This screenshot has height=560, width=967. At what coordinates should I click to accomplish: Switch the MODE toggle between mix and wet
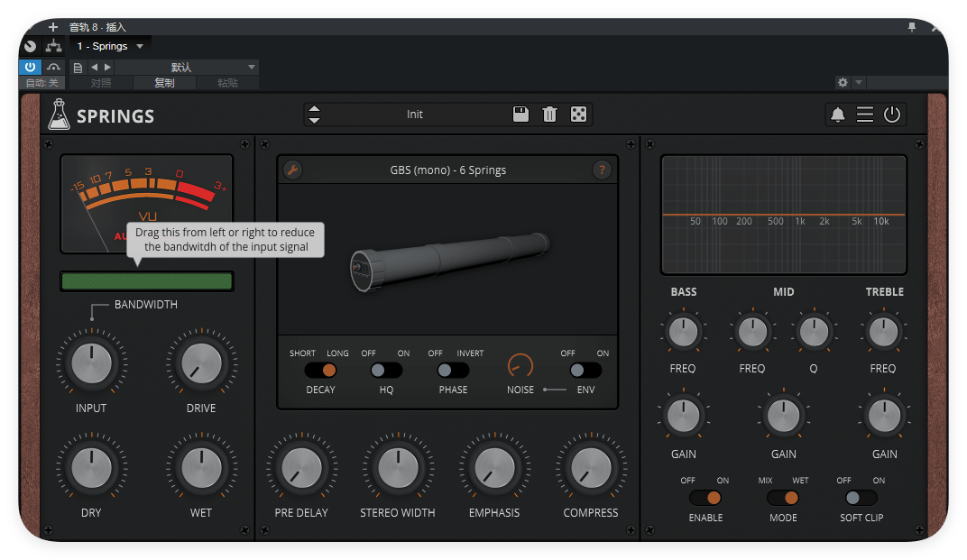pyautogui.click(x=783, y=498)
